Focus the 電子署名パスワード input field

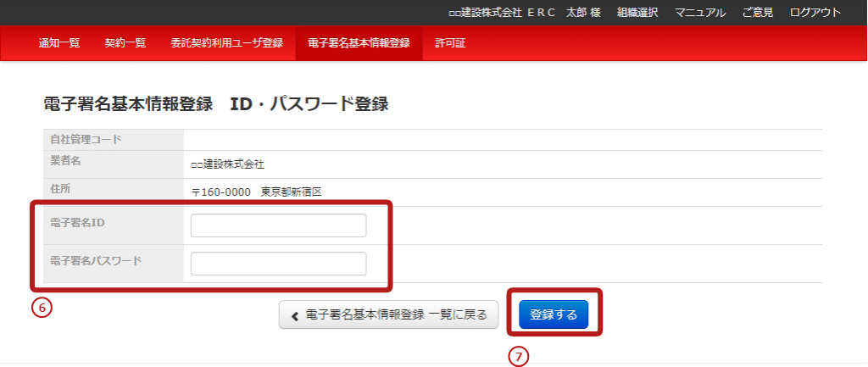click(278, 264)
